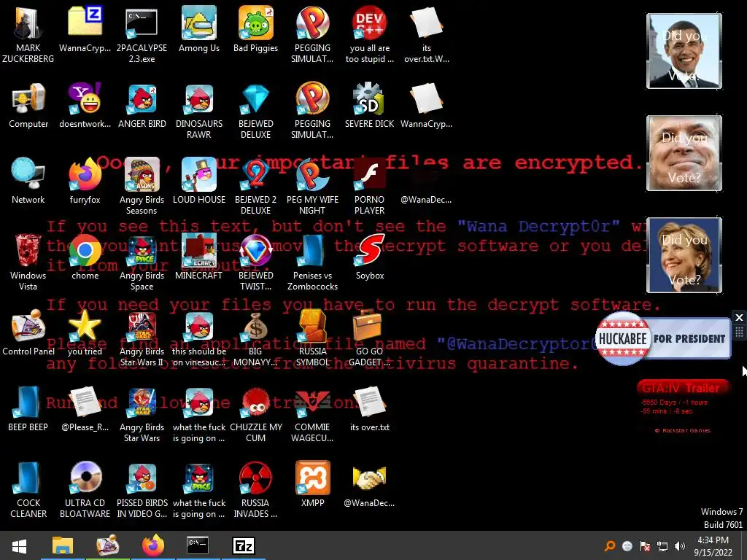This screenshot has height=560, width=747.
Task: Select the Flash PLAYER icon
Action: pyautogui.click(x=369, y=186)
